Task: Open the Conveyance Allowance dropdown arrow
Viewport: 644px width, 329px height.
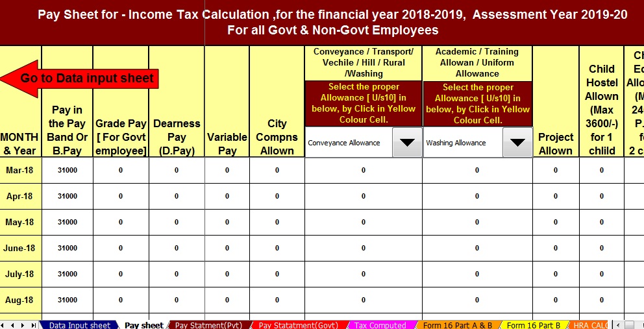Action: pyautogui.click(x=407, y=142)
